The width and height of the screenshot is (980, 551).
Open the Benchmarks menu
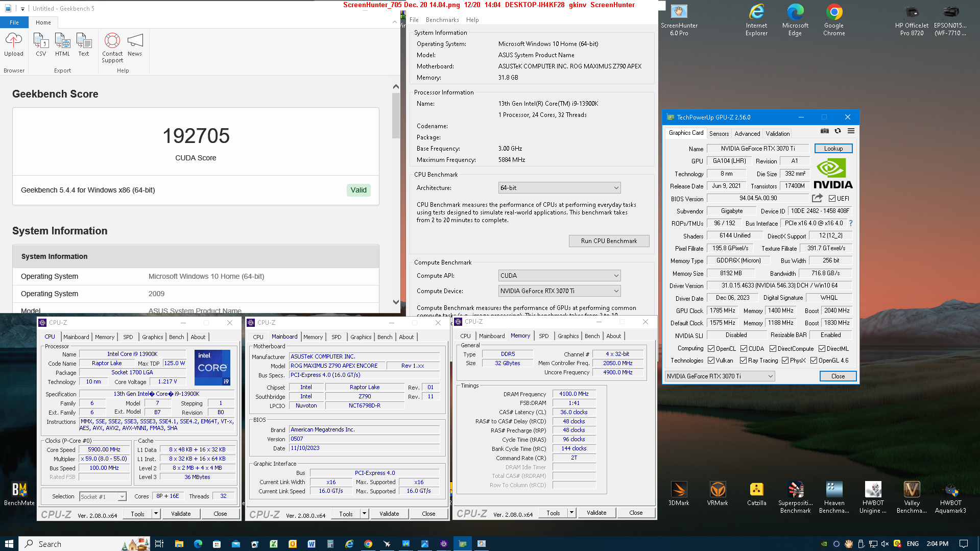pyautogui.click(x=442, y=20)
